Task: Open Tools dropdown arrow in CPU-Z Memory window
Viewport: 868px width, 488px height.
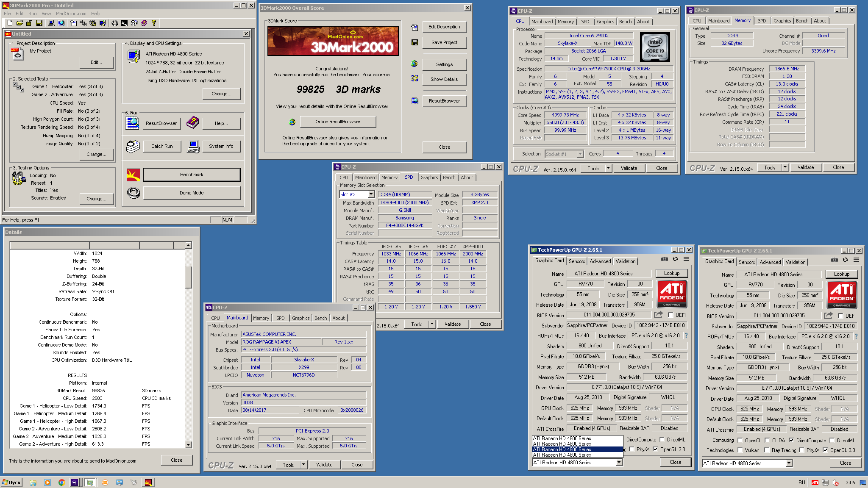Action: click(x=785, y=167)
